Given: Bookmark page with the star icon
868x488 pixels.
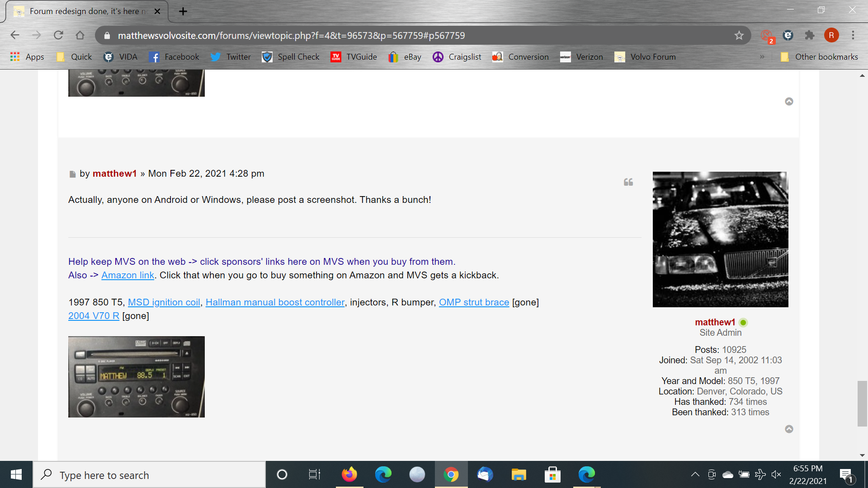Looking at the screenshot, I should click(739, 35).
